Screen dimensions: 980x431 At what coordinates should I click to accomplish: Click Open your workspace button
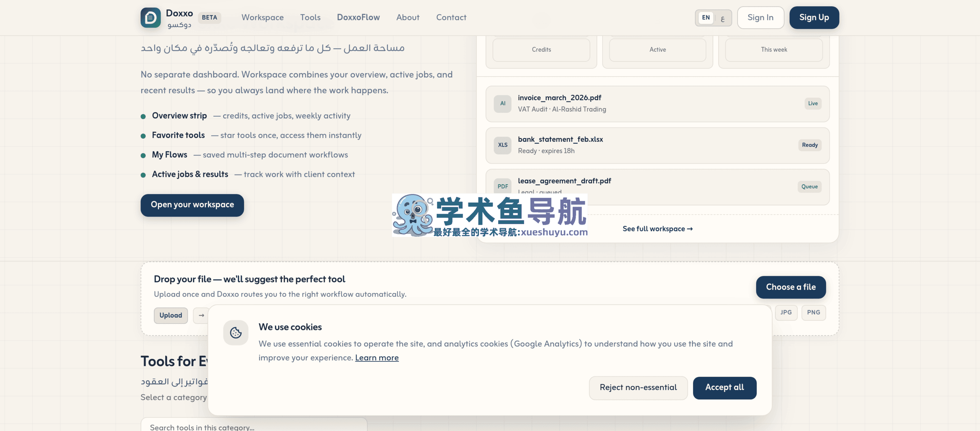192,205
